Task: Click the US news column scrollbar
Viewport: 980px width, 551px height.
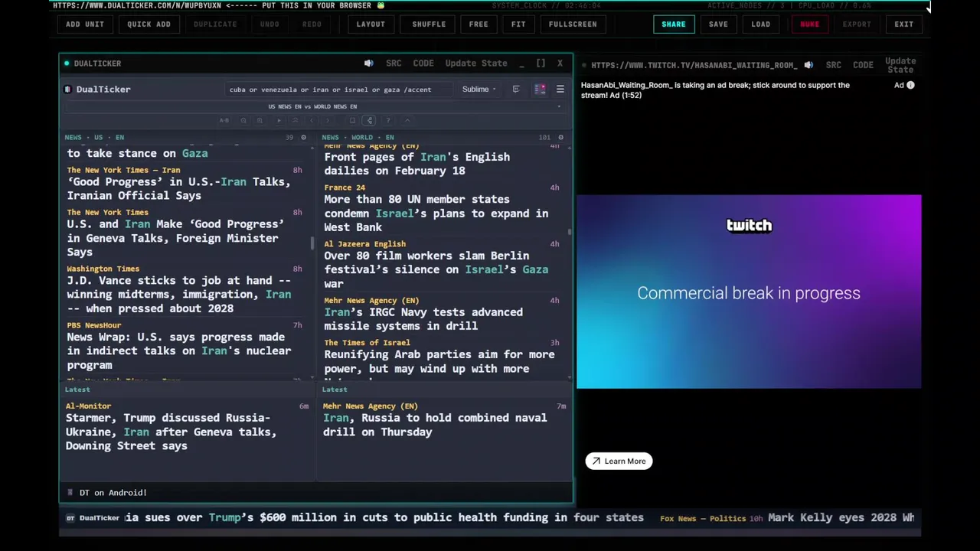Action: (312, 243)
